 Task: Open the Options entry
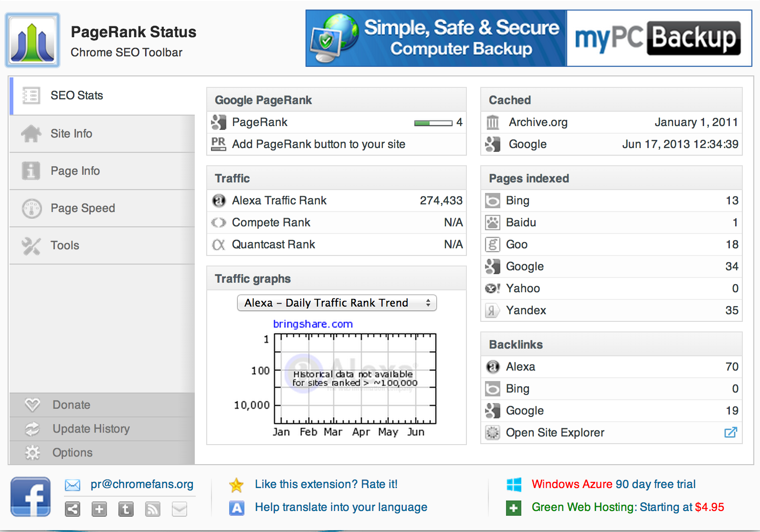(102, 453)
